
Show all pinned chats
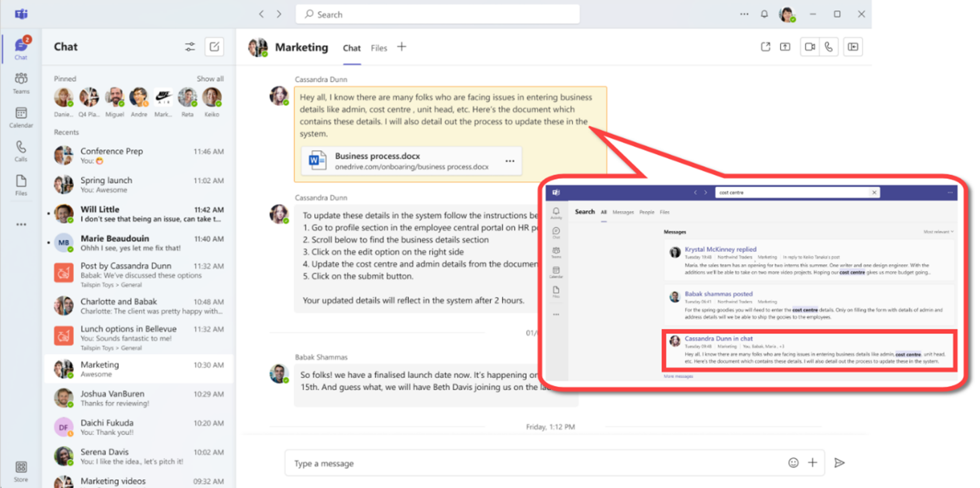pos(210,78)
